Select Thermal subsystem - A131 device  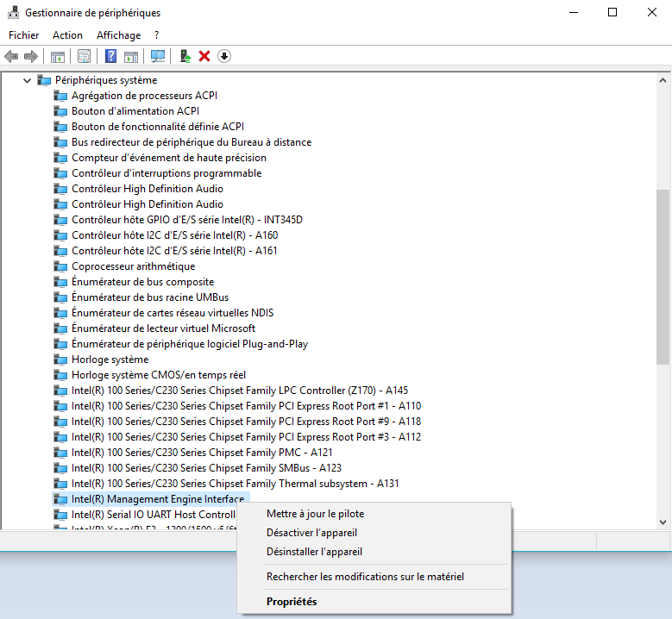[235, 484]
